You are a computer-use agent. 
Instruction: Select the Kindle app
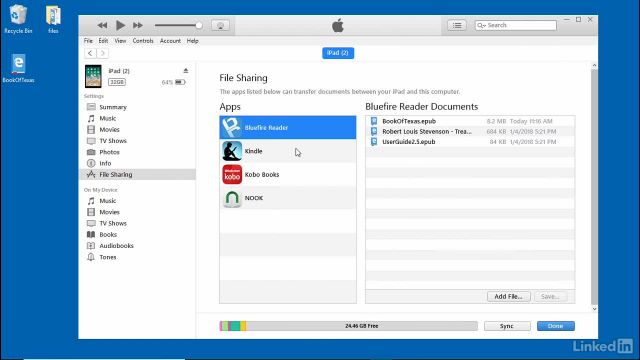tap(288, 151)
